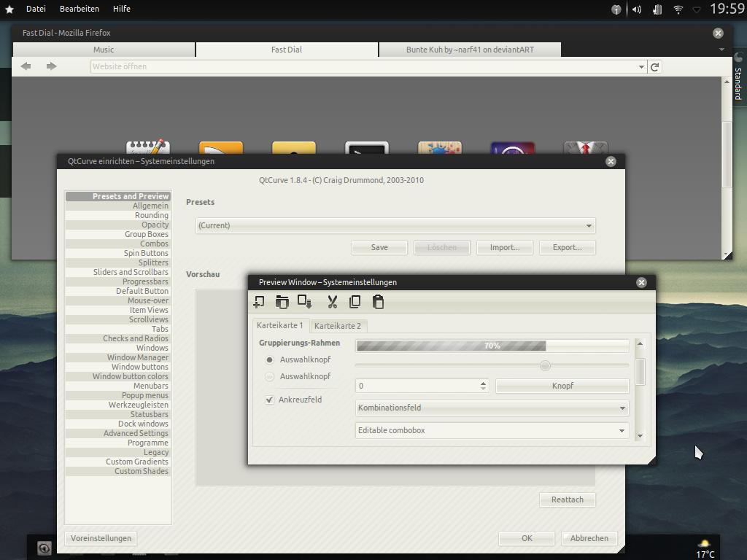Click the Save preset button
This screenshot has width=747, height=560.
[379, 248]
